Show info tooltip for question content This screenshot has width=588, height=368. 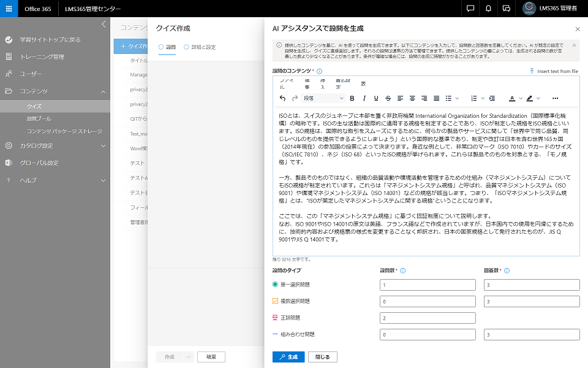pos(319,71)
